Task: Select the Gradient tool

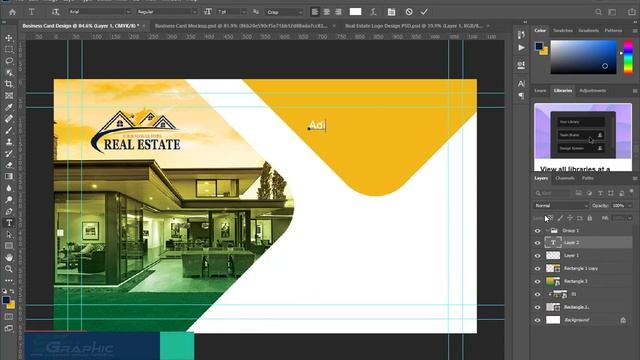Action: click(x=9, y=177)
